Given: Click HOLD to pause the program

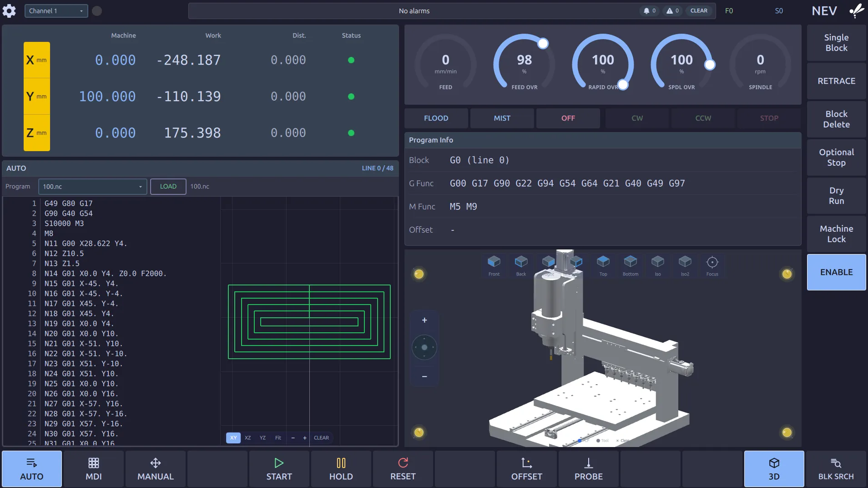Looking at the screenshot, I should point(341,469).
